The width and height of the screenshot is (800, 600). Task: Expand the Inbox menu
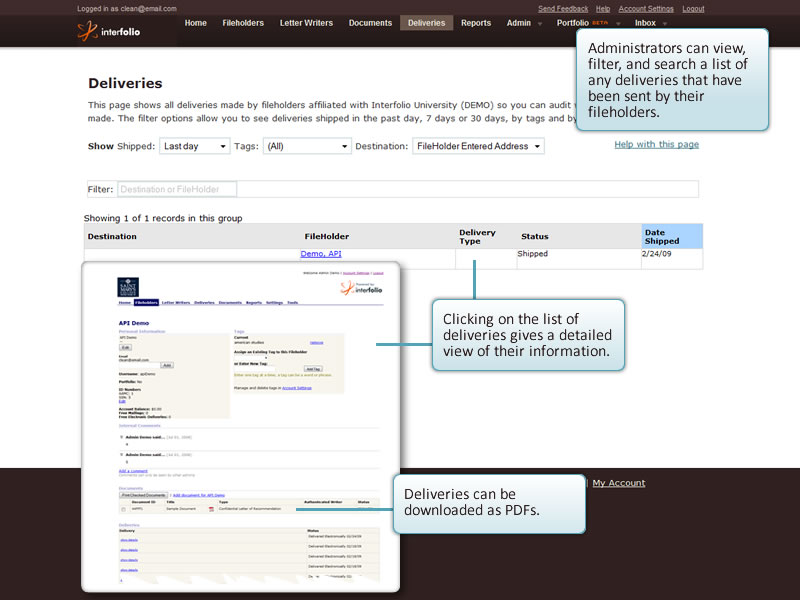coord(651,23)
